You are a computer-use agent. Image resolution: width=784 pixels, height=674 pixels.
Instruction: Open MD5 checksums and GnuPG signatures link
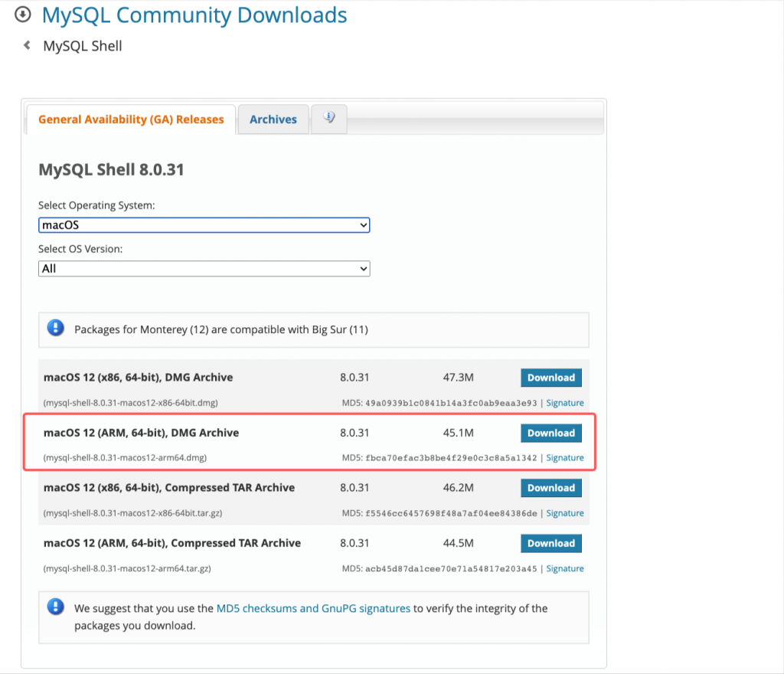(313, 608)
